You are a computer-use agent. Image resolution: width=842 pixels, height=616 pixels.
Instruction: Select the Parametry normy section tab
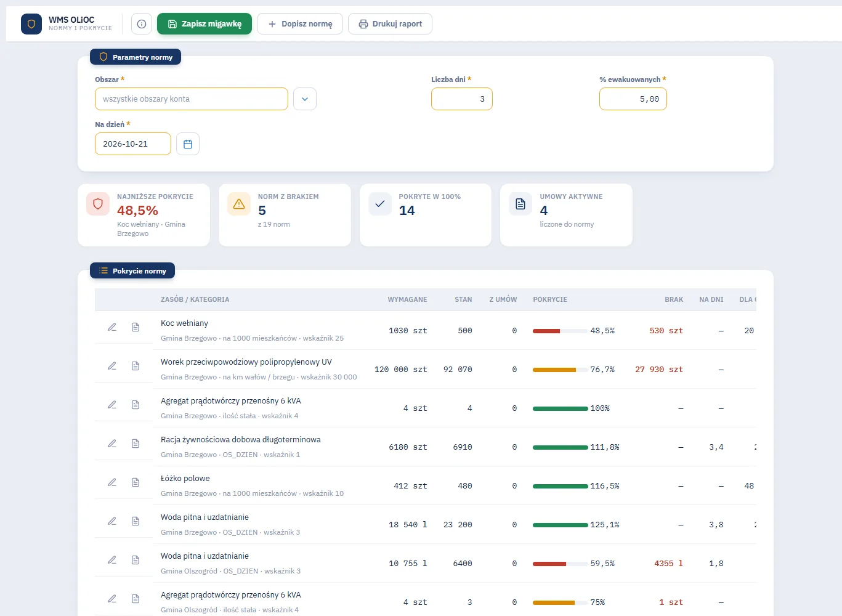coord(136,57)
